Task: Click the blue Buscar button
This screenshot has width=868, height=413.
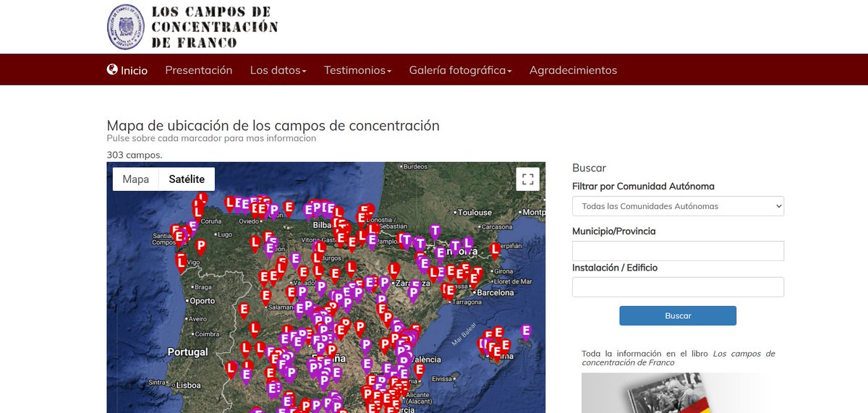Action: tap(678, 316)
